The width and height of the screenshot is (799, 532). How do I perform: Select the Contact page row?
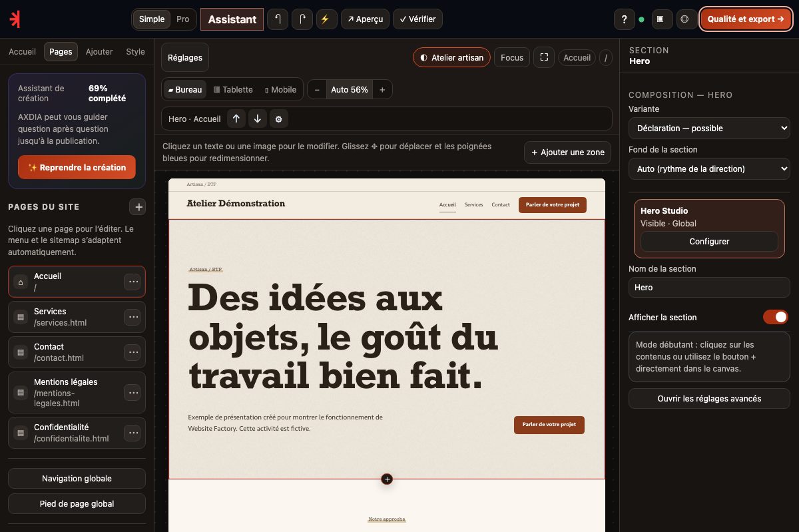tap(77, 352)
